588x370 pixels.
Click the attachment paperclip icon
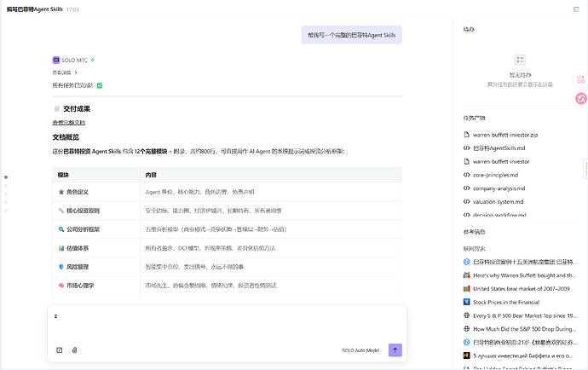click(75, 350)
